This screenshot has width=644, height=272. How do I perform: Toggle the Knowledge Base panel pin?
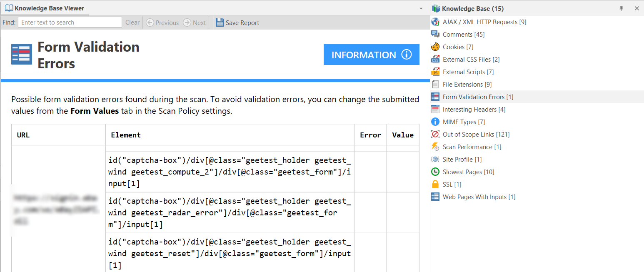621,8
